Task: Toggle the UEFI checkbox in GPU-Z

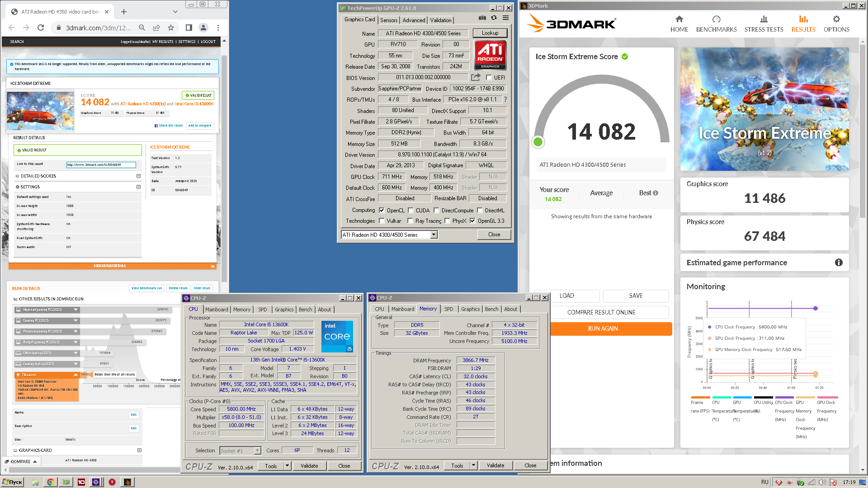Action: coord(489,78)
